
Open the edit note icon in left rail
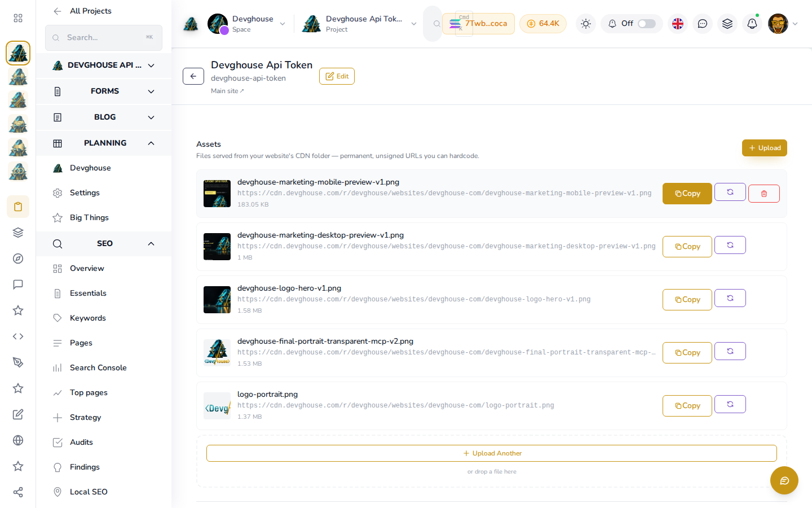pyautogui.click(x=18, y=414)
